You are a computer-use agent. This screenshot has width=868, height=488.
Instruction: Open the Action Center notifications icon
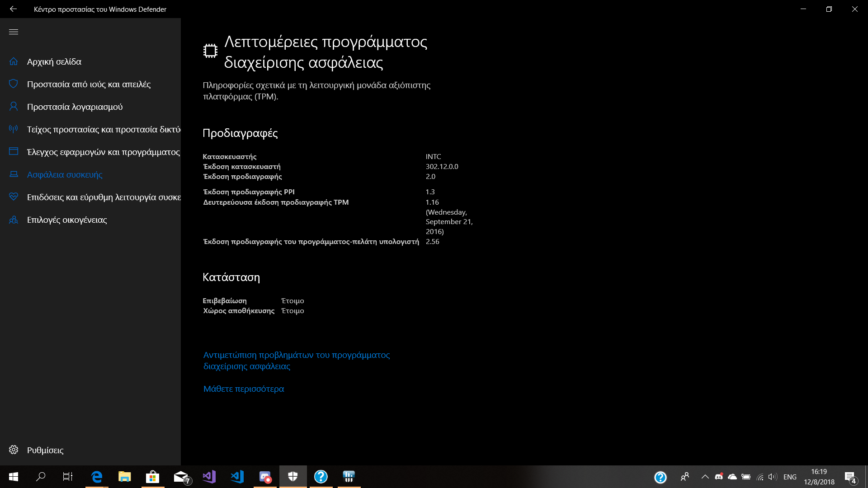click(850, 477)
